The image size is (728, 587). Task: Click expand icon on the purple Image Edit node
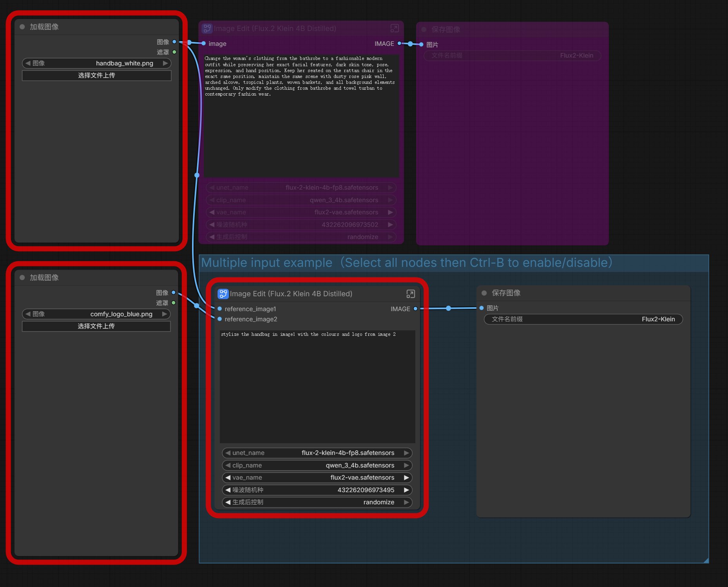pyautogui.click(x=395, y=28)
